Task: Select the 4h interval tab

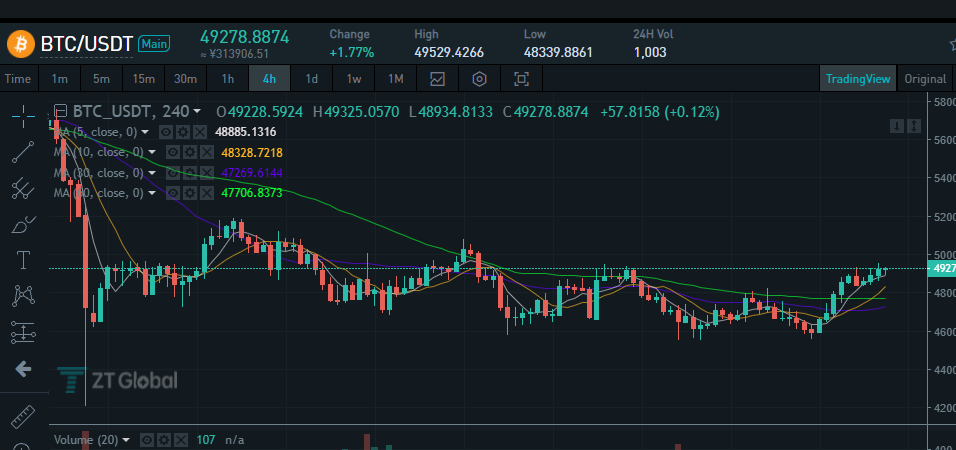Action: click(x=269, y=79)
